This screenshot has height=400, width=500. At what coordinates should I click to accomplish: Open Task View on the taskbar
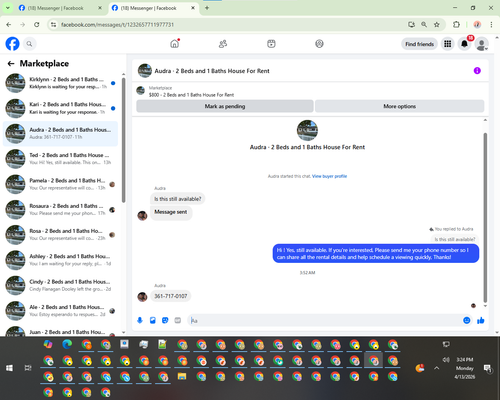[x=28, y=368]
